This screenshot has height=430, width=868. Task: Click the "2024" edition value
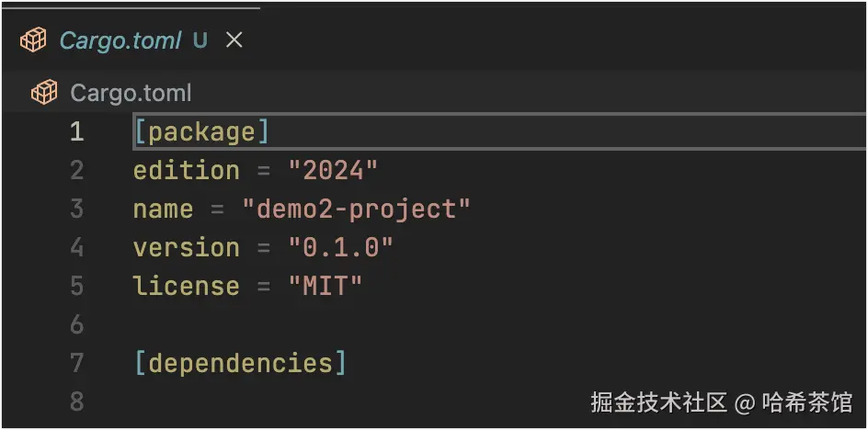pos(333,171)
